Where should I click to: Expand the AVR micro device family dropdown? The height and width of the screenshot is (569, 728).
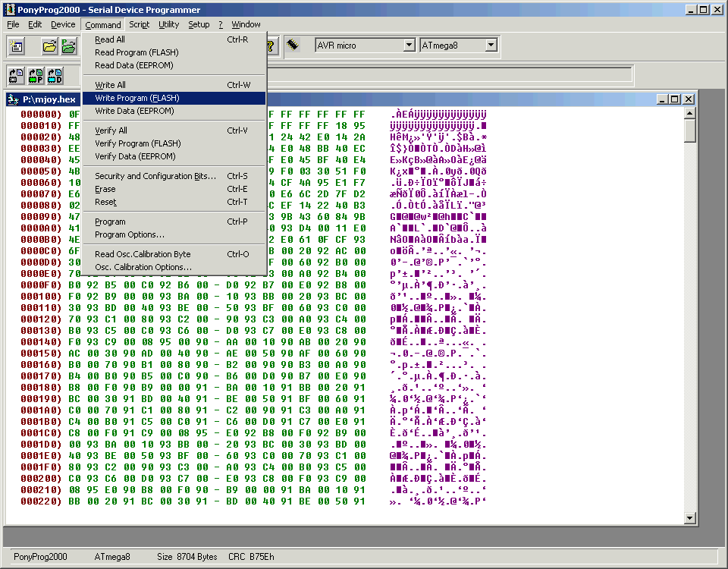[x=409, y=46]
